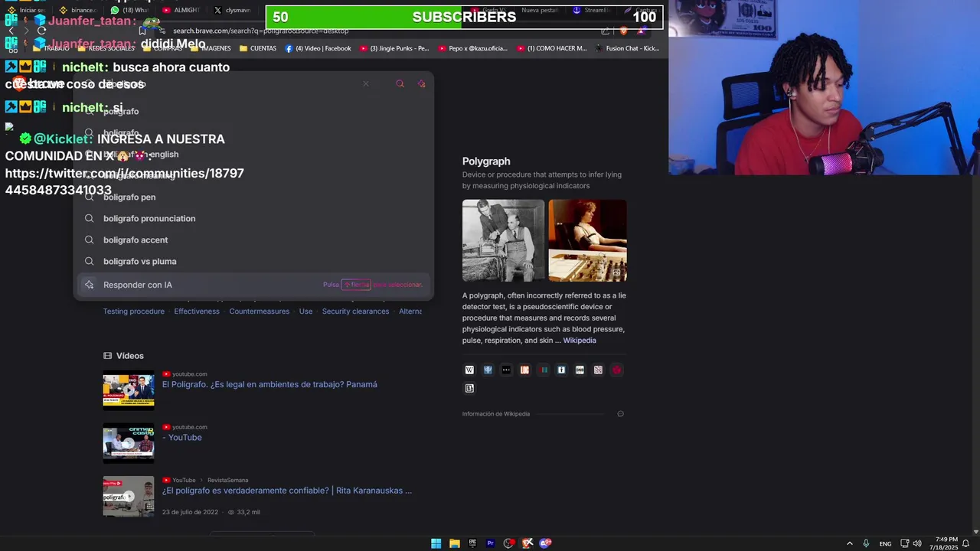This screenshot has height=551, width=980.
Task: Click the 'Polygraph' infobox title
Action: point(486,161)
